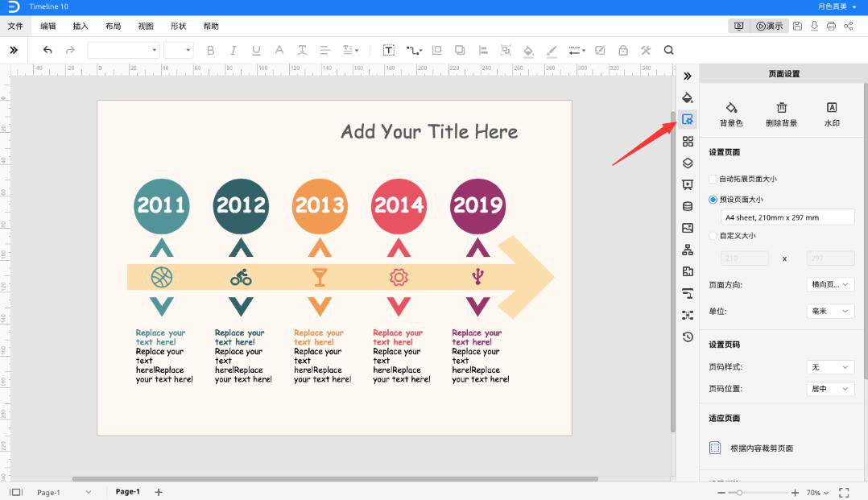
Task: Click the Redo arrow icon
Action: click(x=70, y=51)
